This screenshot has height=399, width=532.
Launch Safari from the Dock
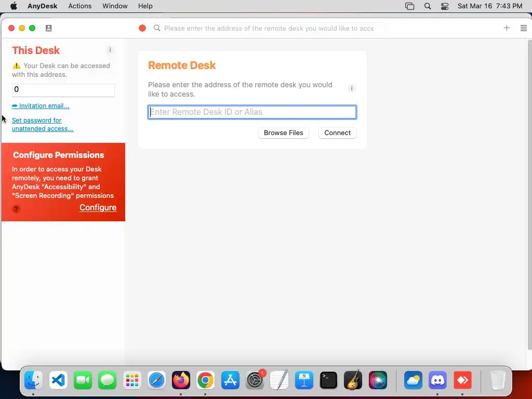coord(156,380)
